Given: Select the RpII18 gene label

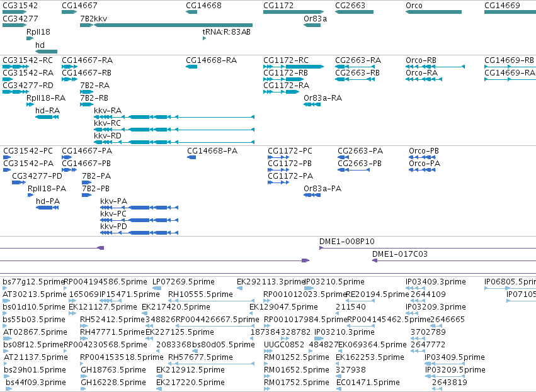Looking at the screenshot, I should coord(38,31).
